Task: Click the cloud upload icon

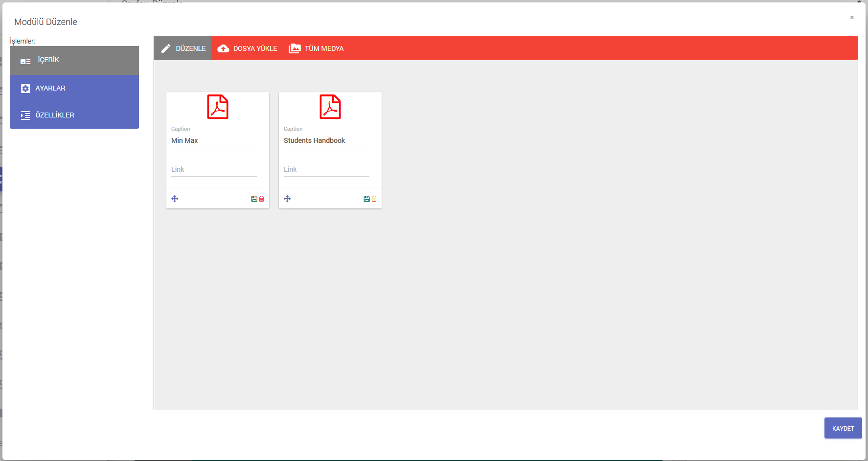Action: click(x=223, y=48)
